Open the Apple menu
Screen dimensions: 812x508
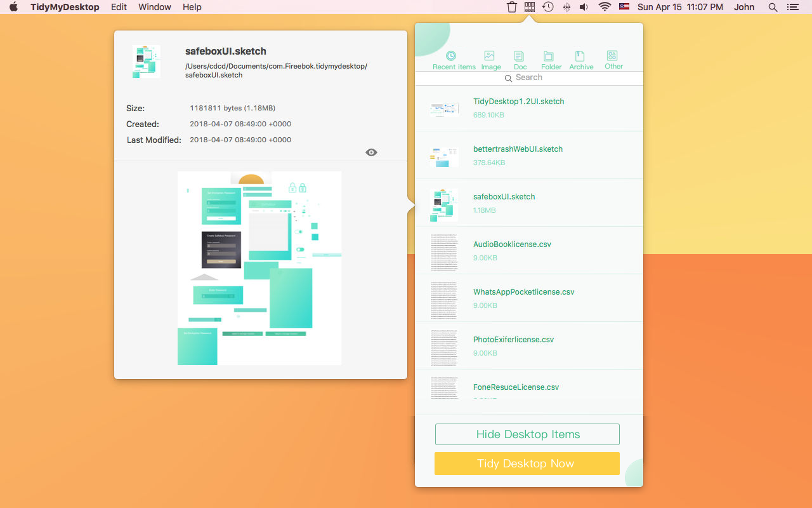[14, 7]
